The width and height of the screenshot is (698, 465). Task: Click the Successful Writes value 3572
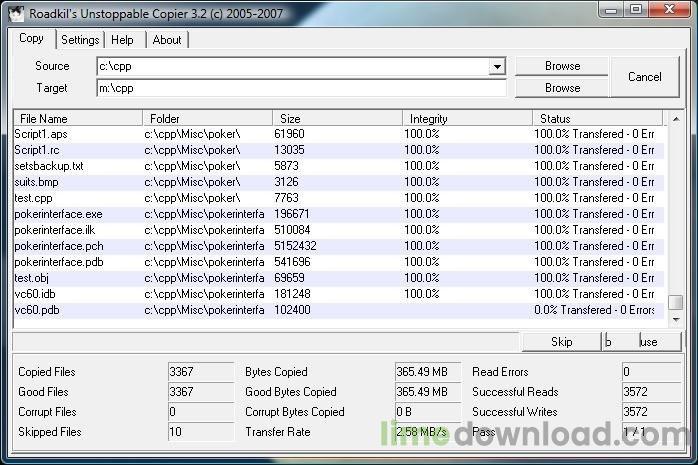[651, 412]
